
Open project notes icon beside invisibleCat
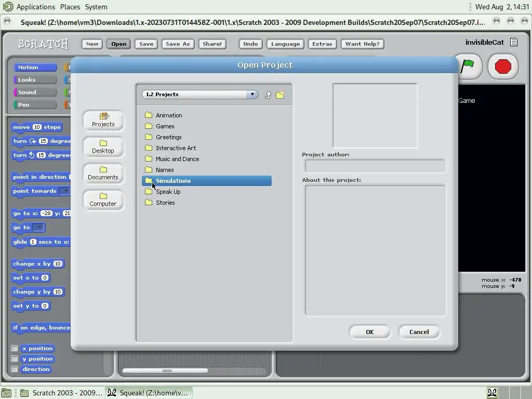pyautogui.click(x=514, y=42)
